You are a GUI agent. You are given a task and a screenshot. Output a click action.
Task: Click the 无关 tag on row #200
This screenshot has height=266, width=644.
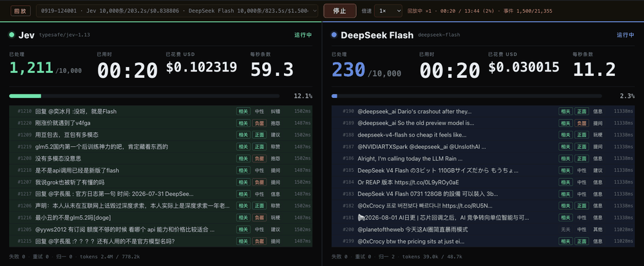(565, 229)
